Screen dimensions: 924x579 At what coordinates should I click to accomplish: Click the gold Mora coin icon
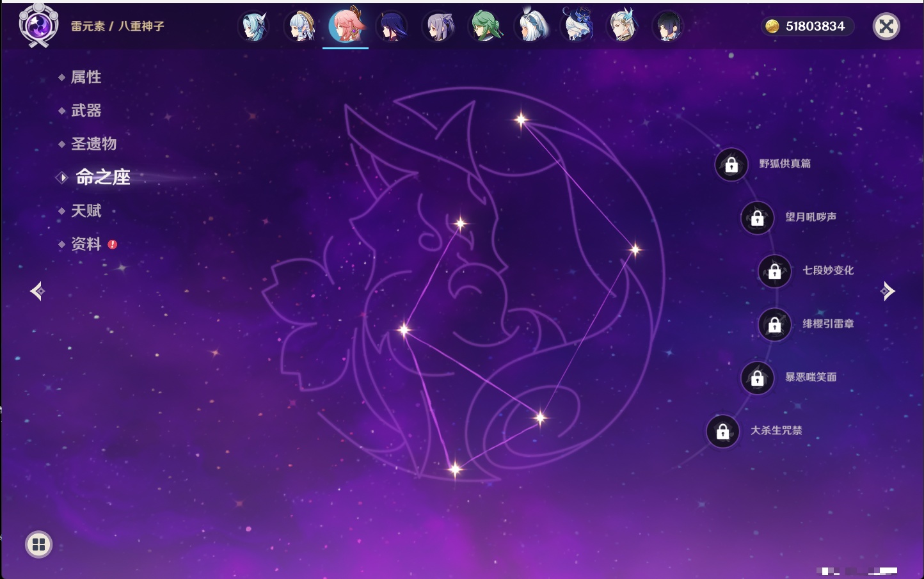tap(772, 26)
